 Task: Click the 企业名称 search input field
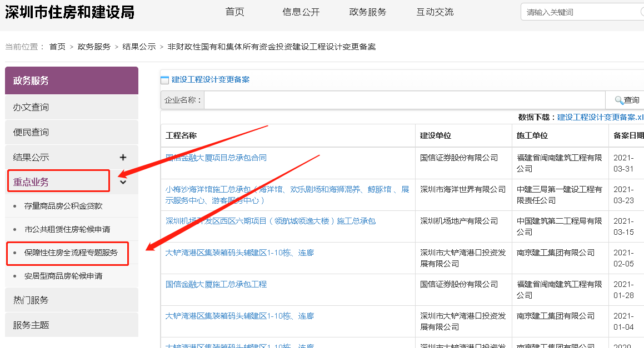point(389,99)
